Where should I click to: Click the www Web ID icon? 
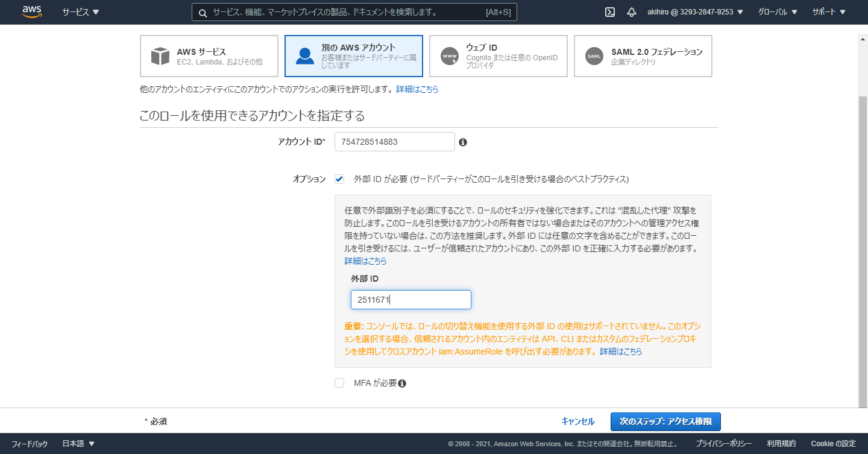coord(450,56)
